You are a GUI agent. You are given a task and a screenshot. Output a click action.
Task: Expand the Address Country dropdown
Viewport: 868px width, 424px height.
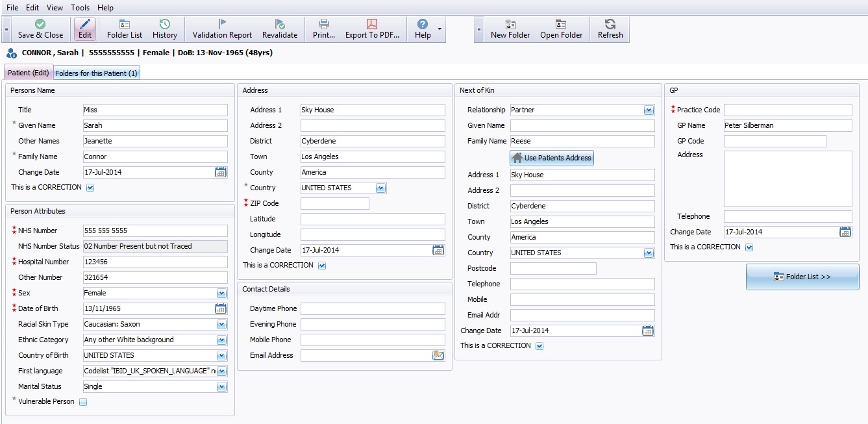tap(380, 188)
